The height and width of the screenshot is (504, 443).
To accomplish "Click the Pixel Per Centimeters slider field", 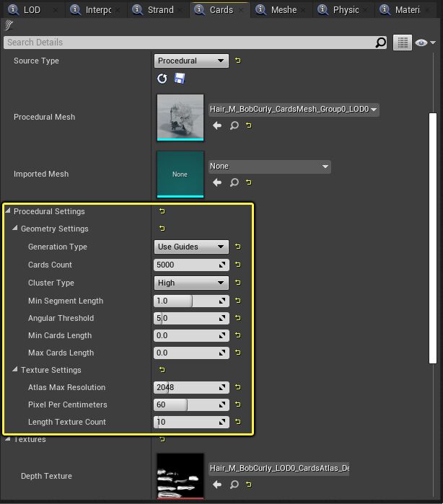I will (x=191, y=404).
